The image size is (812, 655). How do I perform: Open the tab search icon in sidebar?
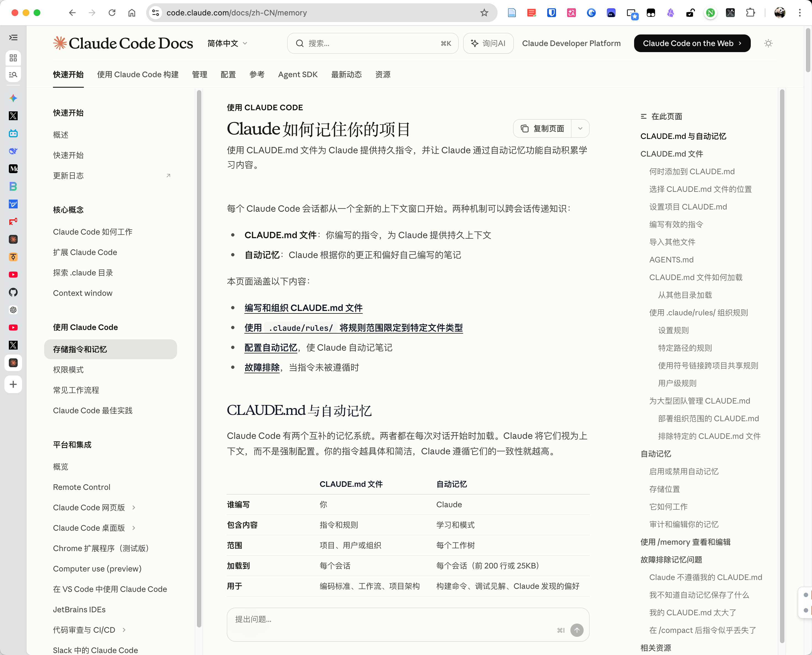coord(13,75)
